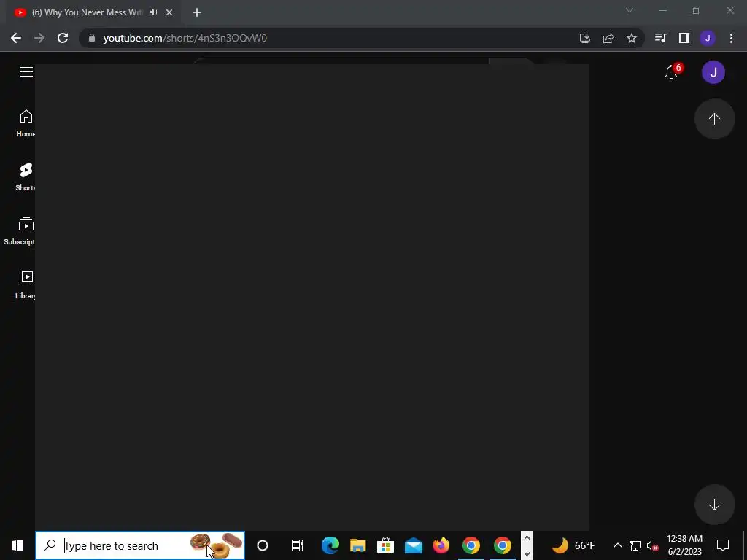Screen dimensions: 747x560
Task: Switch to the second Chrome taskbar icon
Action: tap(502, 545)
